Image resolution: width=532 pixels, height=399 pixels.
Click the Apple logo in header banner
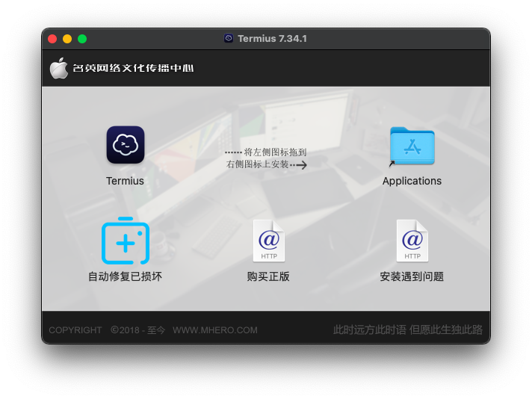59,68
